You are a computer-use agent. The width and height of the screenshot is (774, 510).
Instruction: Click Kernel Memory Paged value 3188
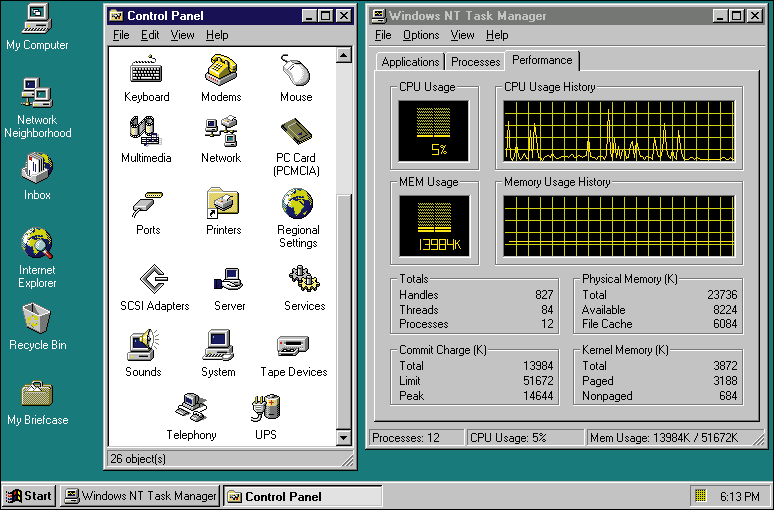(725, 381)
